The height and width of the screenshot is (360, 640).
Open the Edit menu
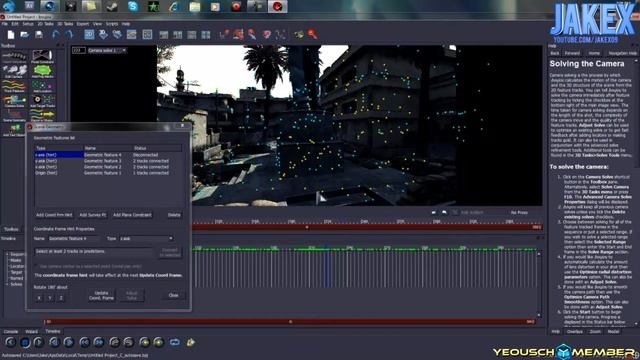coord(15,24)
